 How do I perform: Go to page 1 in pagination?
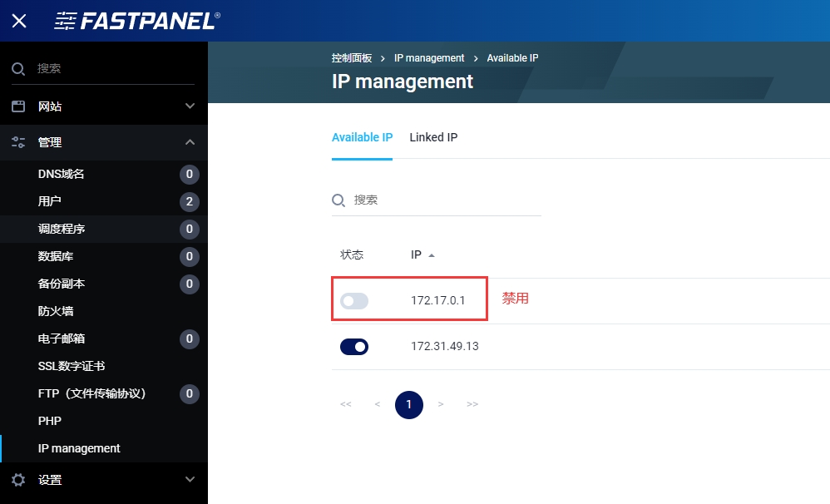[x=408, y=405]
